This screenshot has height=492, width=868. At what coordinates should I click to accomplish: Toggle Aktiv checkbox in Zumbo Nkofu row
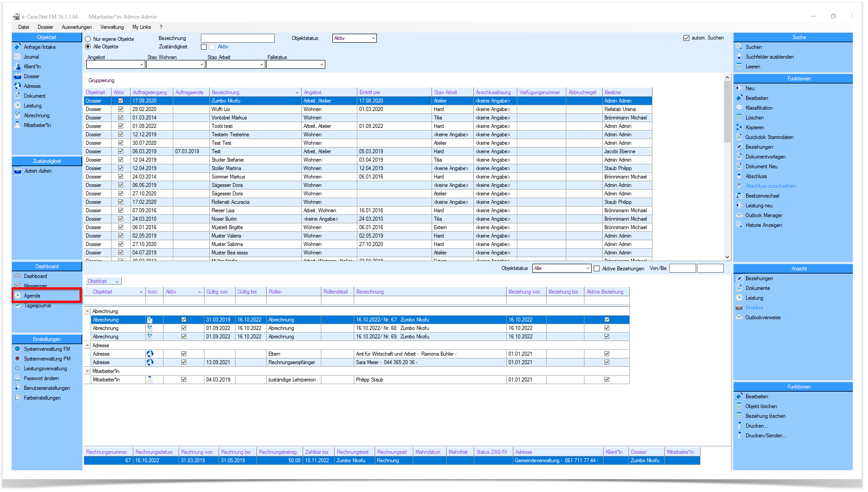[120, 101]
